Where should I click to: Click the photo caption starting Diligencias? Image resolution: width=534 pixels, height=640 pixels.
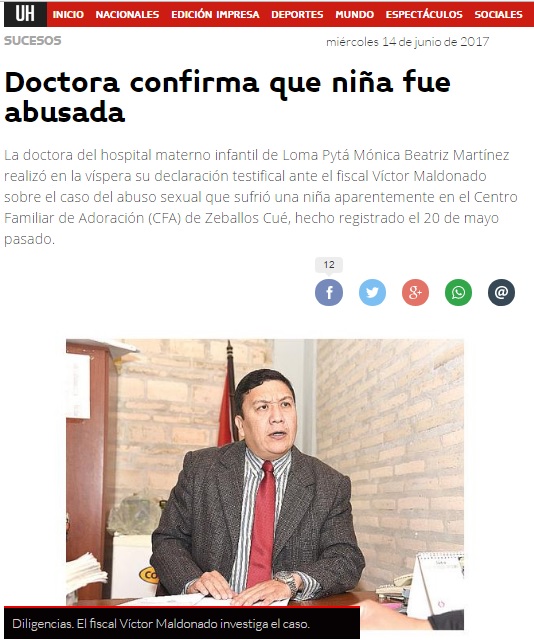161,624
